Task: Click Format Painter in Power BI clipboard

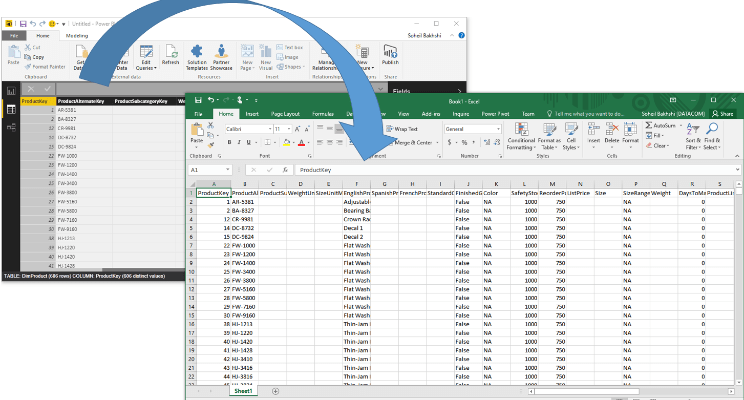Action: click(47, 66)
